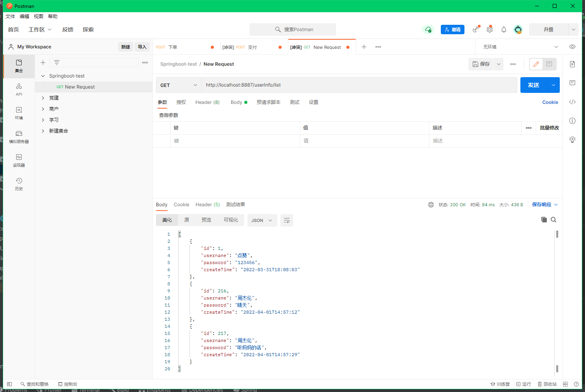Toggle word wrap in the response viewer
This screenshot has width=585, height=392.
(x=287, y=220)
